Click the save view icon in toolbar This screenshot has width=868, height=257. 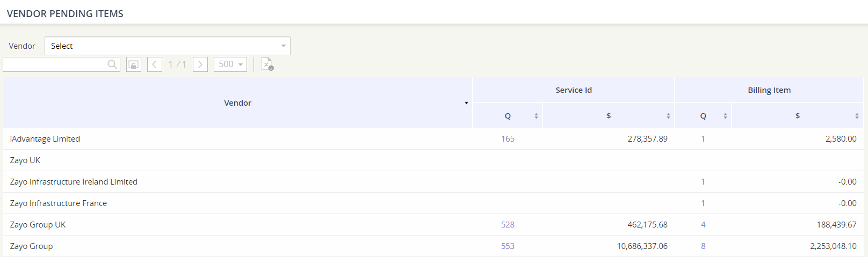click(x=134, y=64)
